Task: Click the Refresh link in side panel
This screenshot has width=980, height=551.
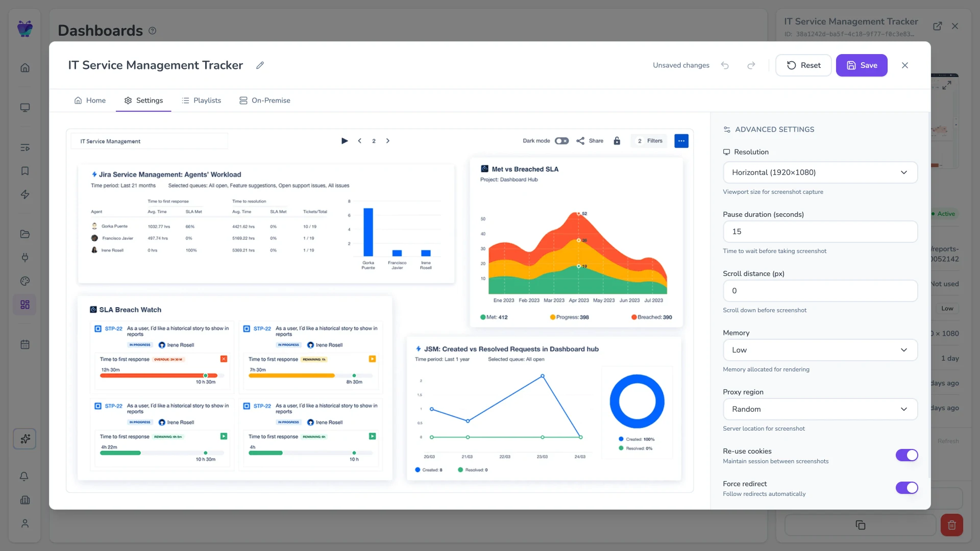Action: 948,441
